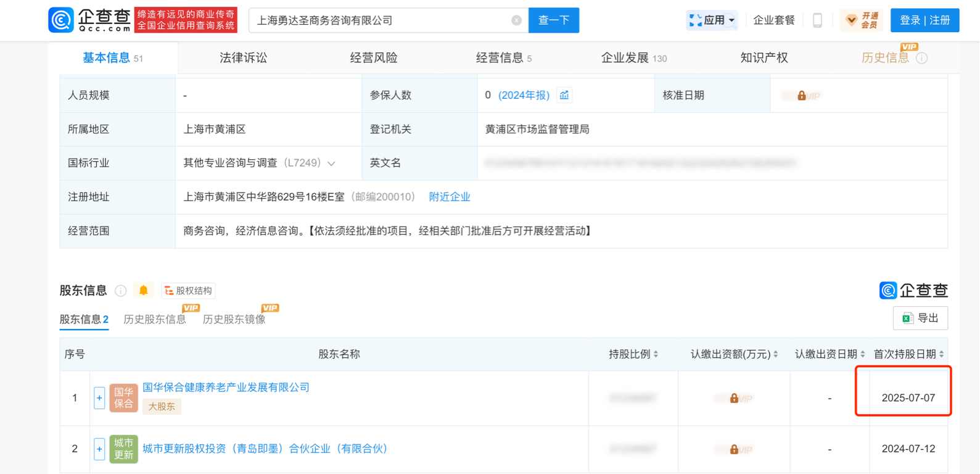Click the 历史信息 info circle icon
Image resolution: width=980 pixels, height=474 pixels.
(922, 58)
